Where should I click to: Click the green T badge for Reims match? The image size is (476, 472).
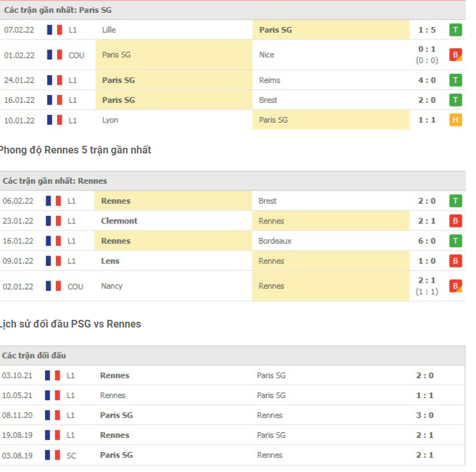tap(455, 80)
